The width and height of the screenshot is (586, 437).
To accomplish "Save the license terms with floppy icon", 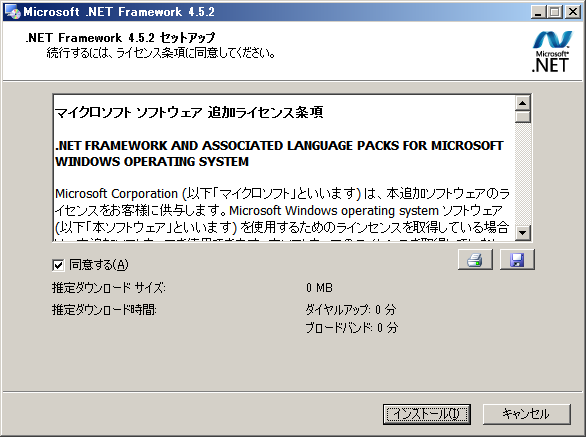I will click(x=517, y=259).
